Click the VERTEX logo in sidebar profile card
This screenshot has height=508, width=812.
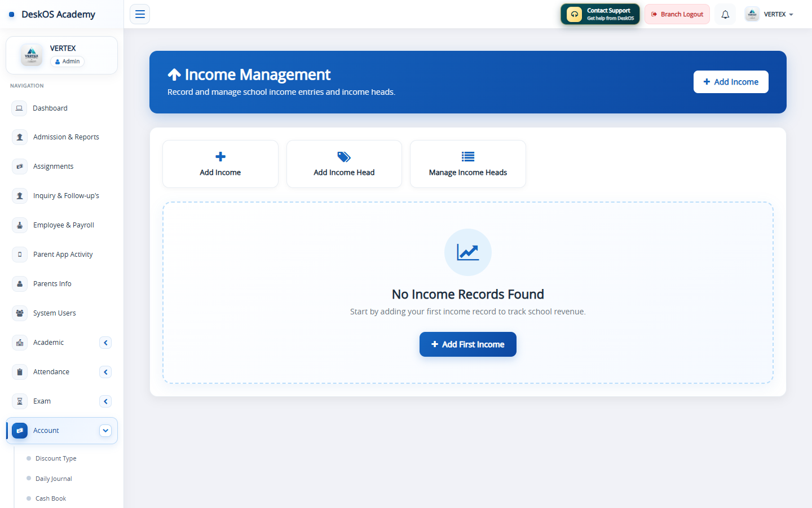click(x=32, y=55)
